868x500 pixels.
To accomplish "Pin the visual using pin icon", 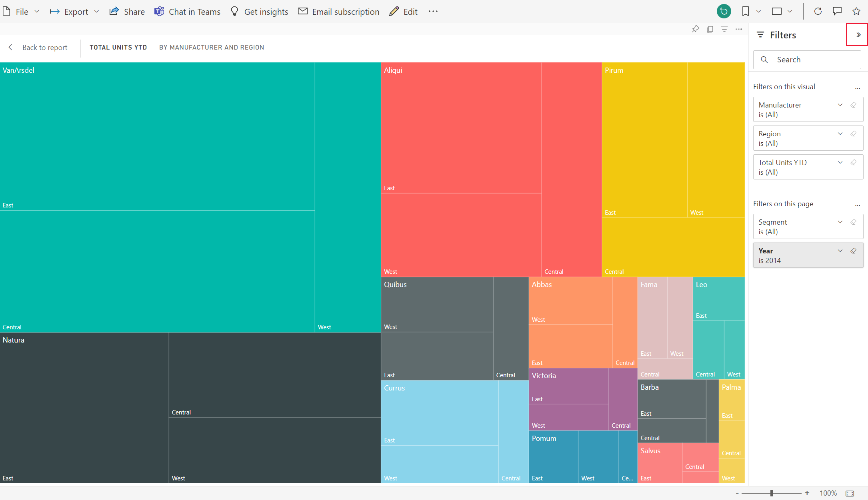I will pos(696,29).
